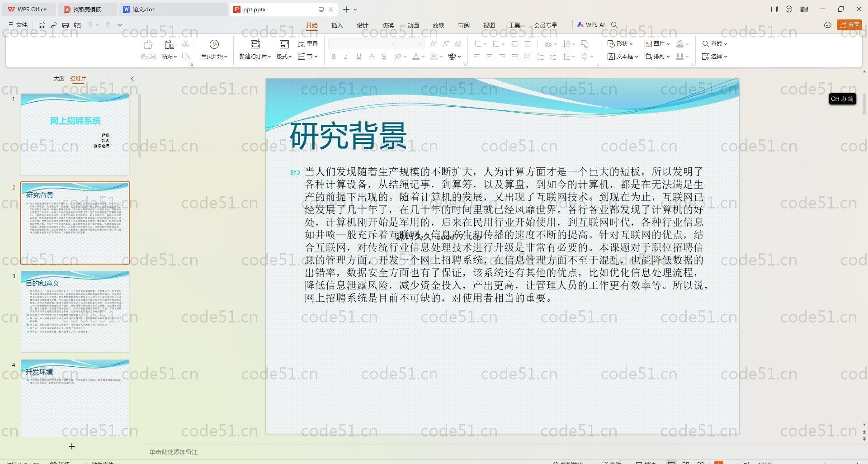Click the search magnifier icon beside WPS AI
Image resolution: width=868 pixels, height=464 pixels.
pos(614,25)
